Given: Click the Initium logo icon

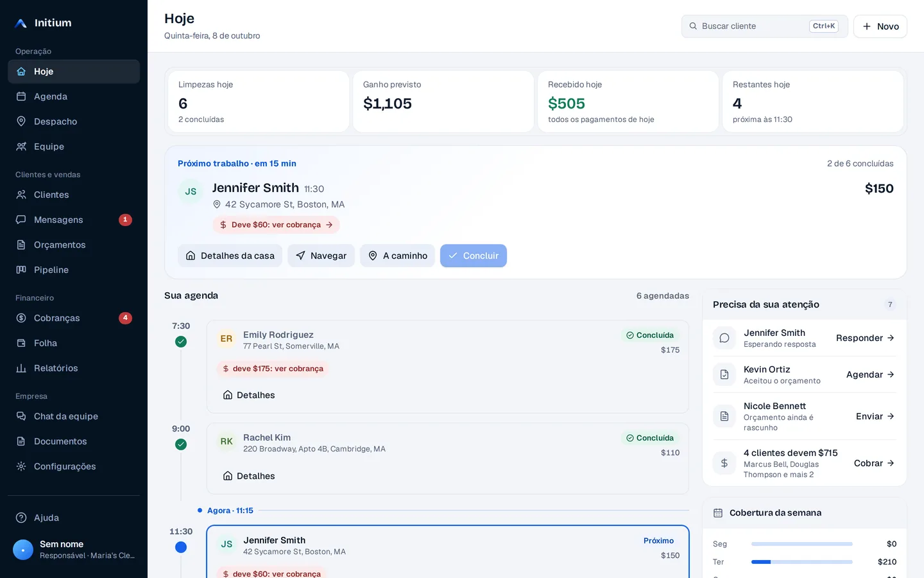Looking at the screenshot, I should pyautogui.click(x=21, y=23).
